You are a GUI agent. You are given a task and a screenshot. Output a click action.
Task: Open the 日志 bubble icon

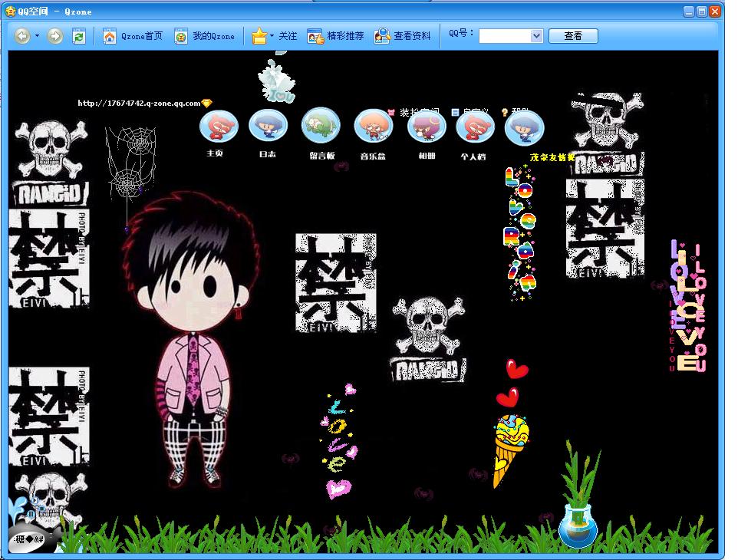(268, 126)
